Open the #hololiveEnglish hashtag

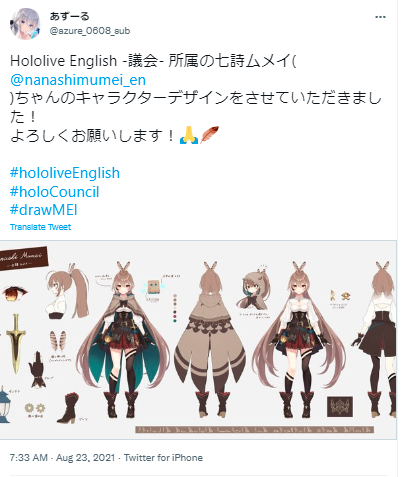tap(65, 173)
